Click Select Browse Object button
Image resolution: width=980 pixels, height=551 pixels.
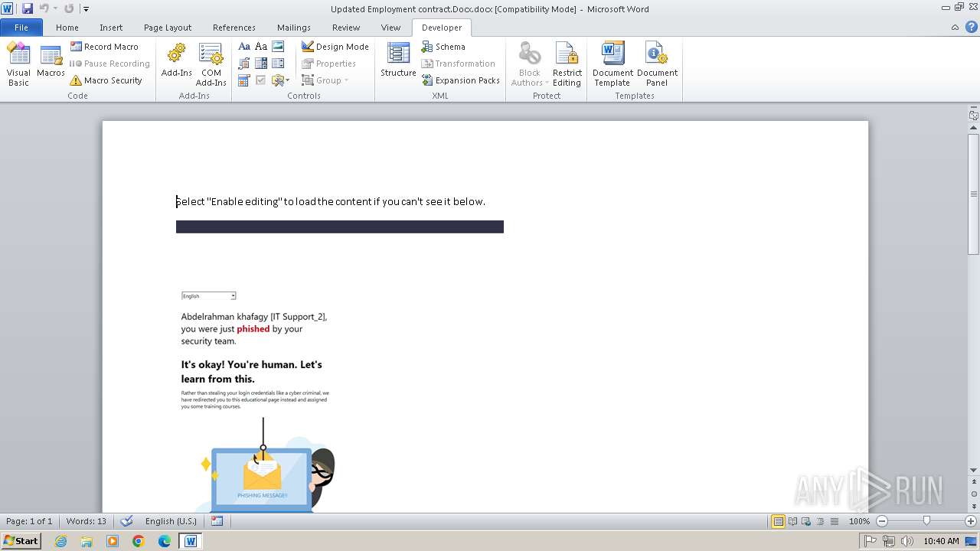click(x=974, y=494)
